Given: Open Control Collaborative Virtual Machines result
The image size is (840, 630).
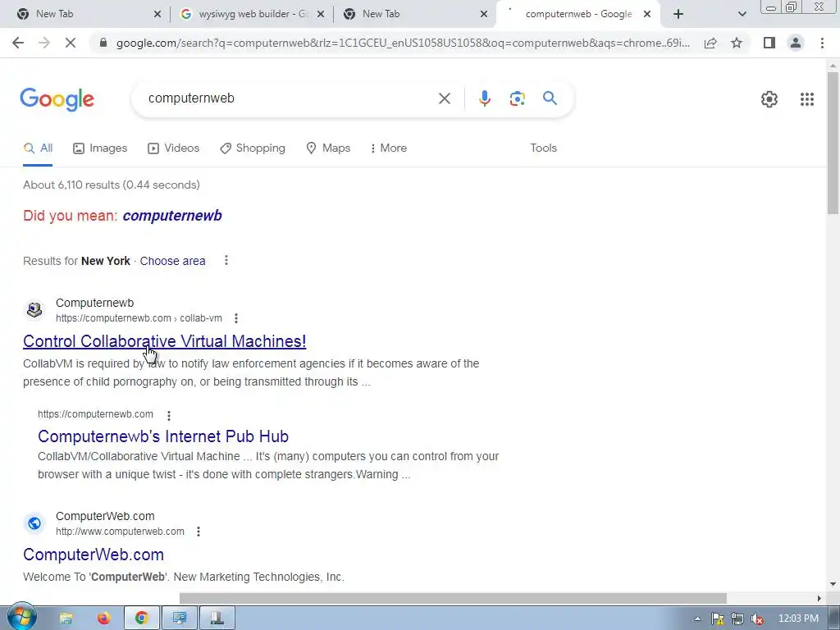Looking at the screenshot, I should pyautogui.click(x=164, y=341).
